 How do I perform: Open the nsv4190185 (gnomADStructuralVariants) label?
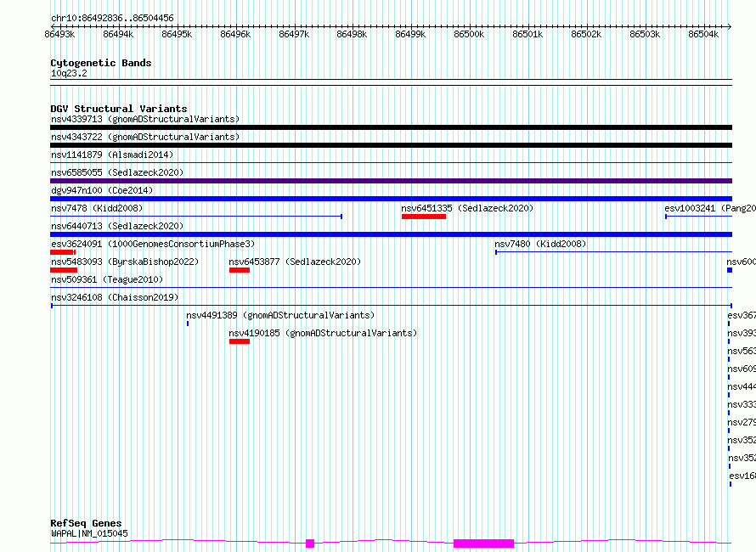(x=323, y=333)
